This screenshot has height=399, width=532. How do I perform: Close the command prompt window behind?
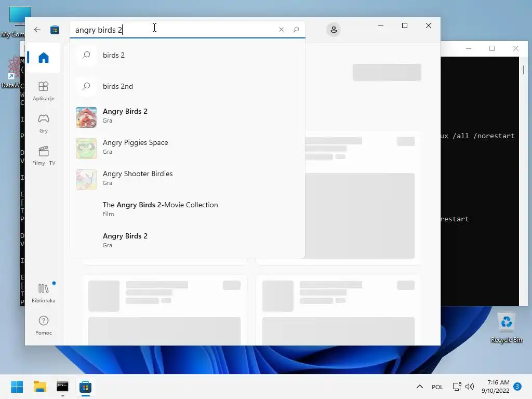point(516,48)
